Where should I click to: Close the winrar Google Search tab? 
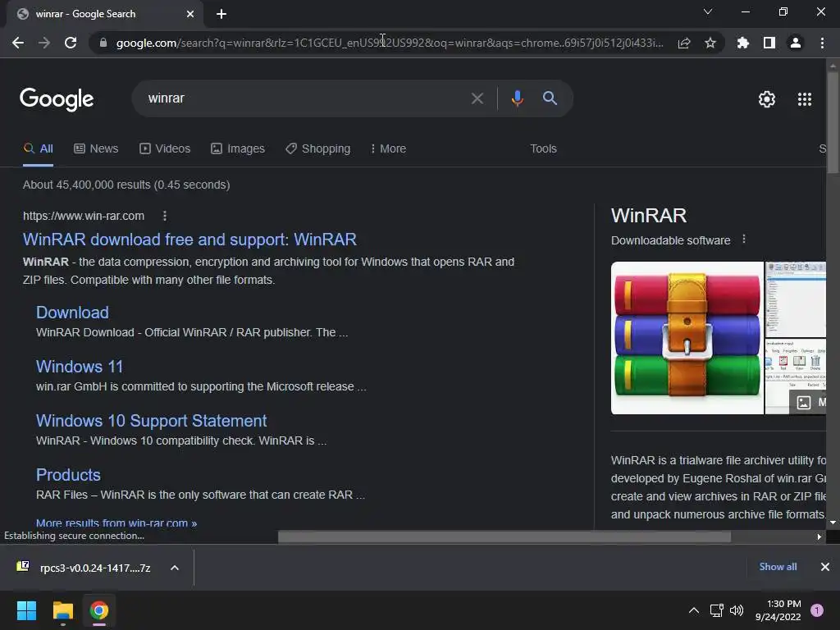coord(190,14)
